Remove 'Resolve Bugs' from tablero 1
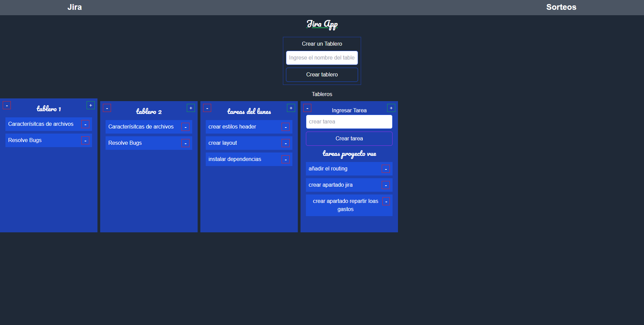 [85, 140]
